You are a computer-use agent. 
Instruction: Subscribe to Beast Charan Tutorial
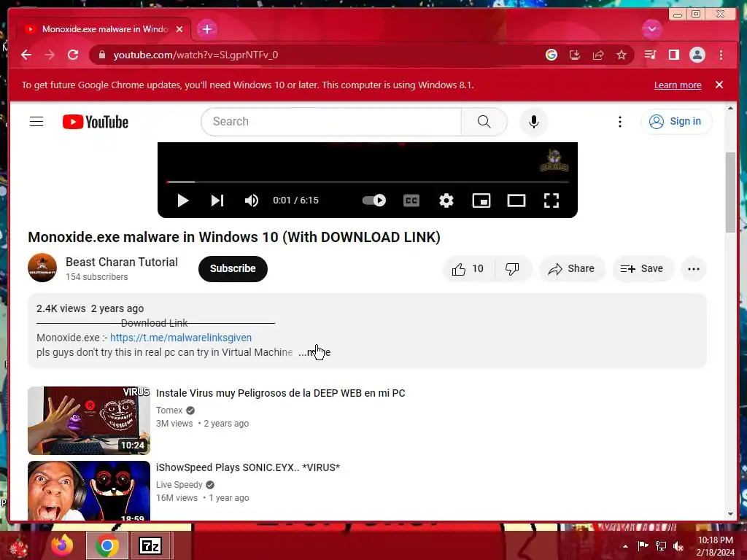(233, 268)
